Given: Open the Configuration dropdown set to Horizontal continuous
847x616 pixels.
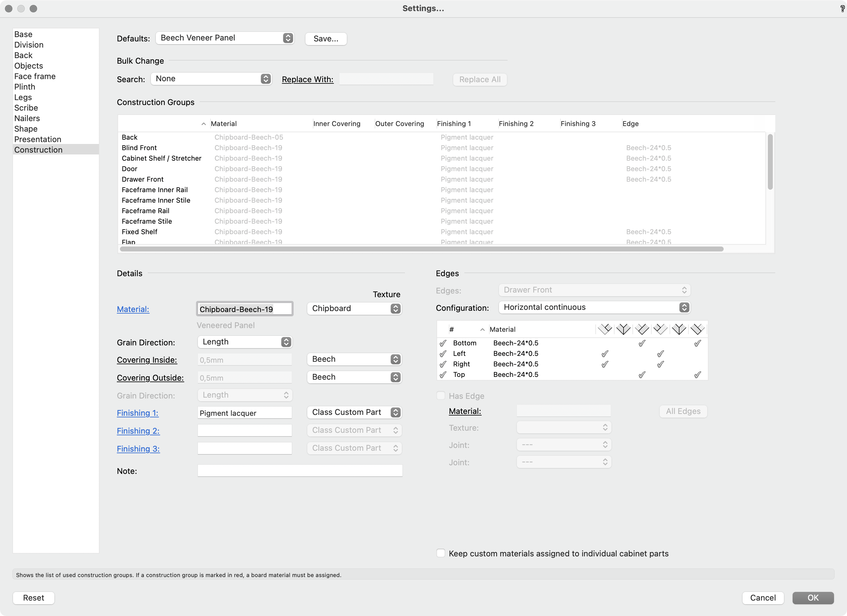Looking at the screenshot, I should tap(594, 307).
